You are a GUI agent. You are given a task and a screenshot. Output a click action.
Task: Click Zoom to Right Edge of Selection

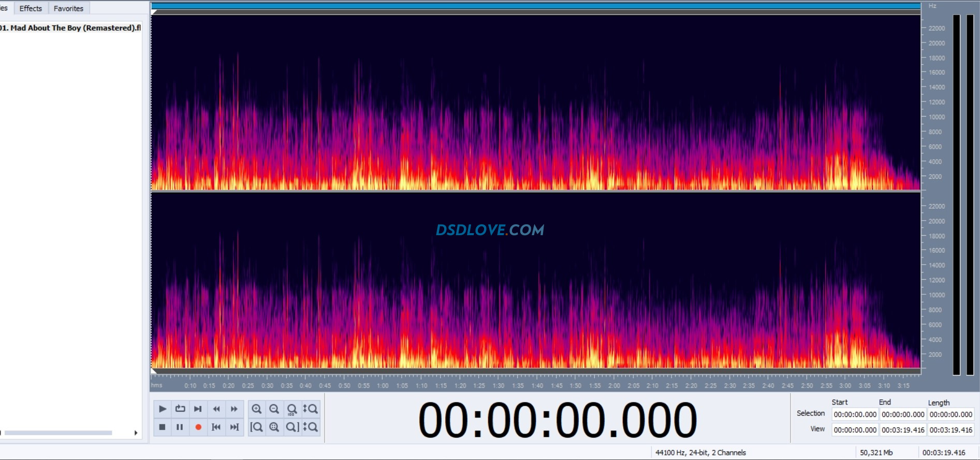[292, 427]
